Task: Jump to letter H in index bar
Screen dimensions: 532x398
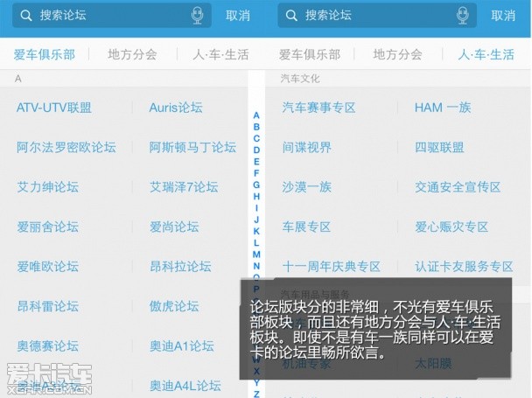Action: click(256, 197)
